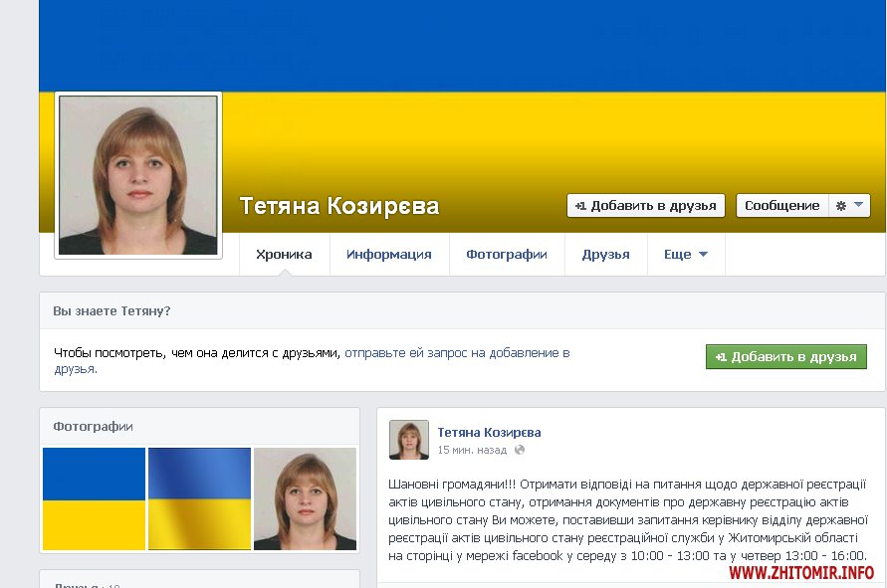Go to the Друзья tab
This screenshot has width=887, height=588.
point(606,255)
